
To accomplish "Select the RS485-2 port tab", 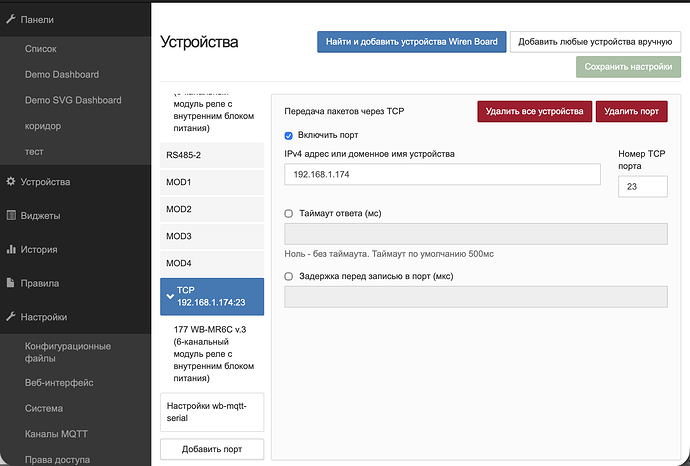I will tap(211, 155).
